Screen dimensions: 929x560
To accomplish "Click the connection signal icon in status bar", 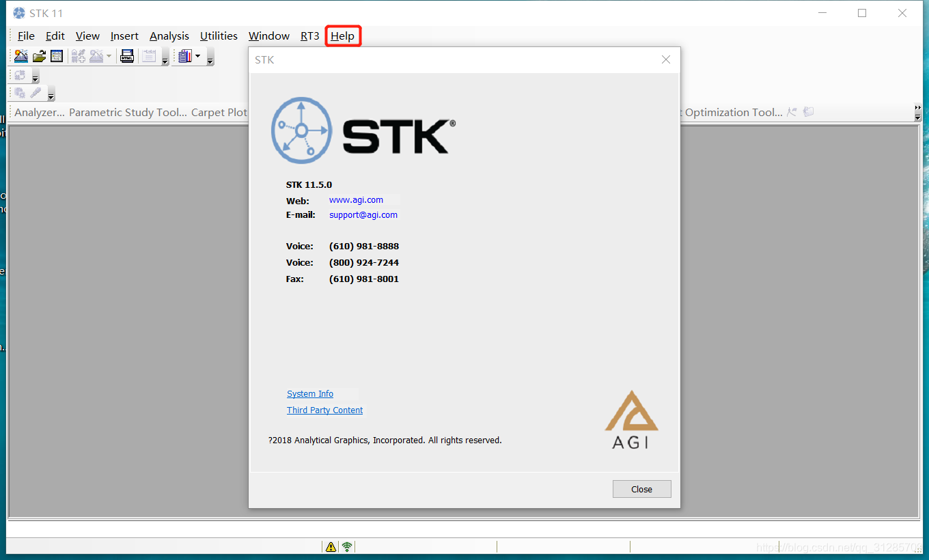I will (346, 546).
